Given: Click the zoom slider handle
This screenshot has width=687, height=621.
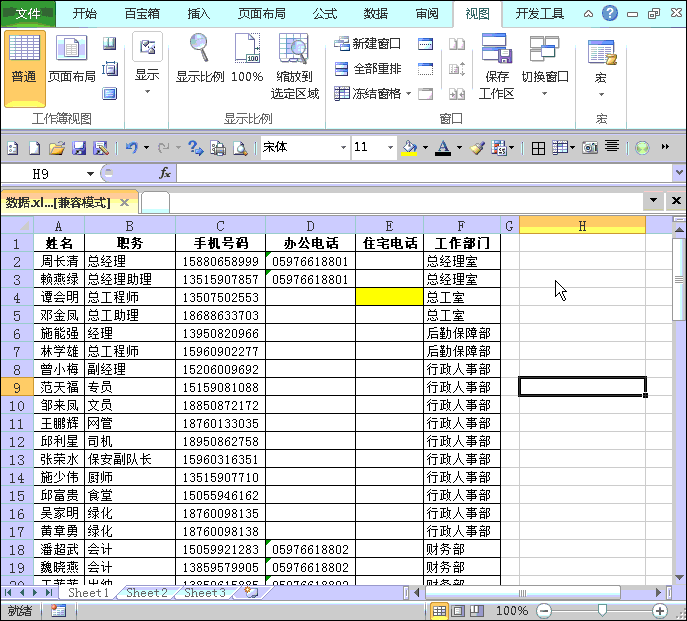Looking at the screenshot, I should coord(602,610).
